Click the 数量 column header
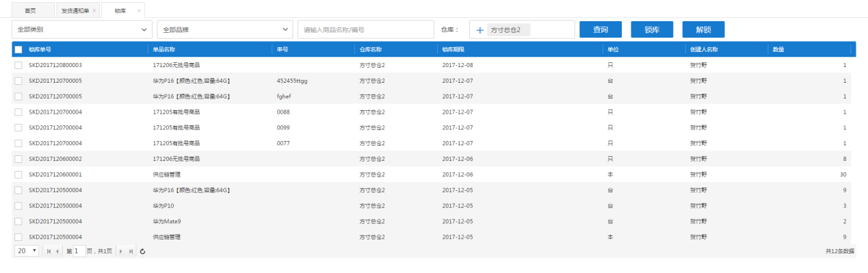868x273 pixels. tap(778, 49)
